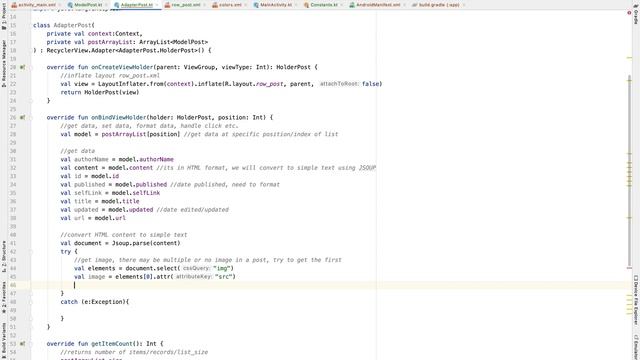Click override gutter icon for onBindViewHolder
This screenshot has height=360, width=640.
[22, 117]
